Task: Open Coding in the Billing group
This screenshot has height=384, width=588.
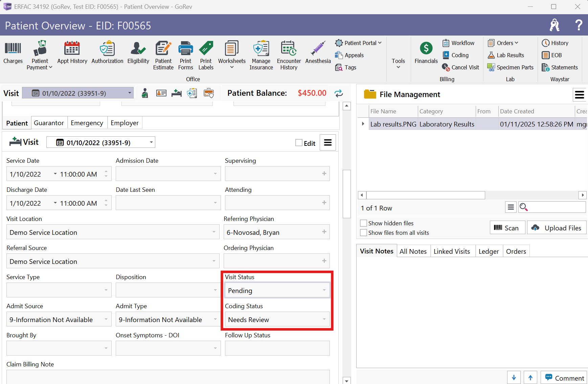Action: [x=455, y=55]
